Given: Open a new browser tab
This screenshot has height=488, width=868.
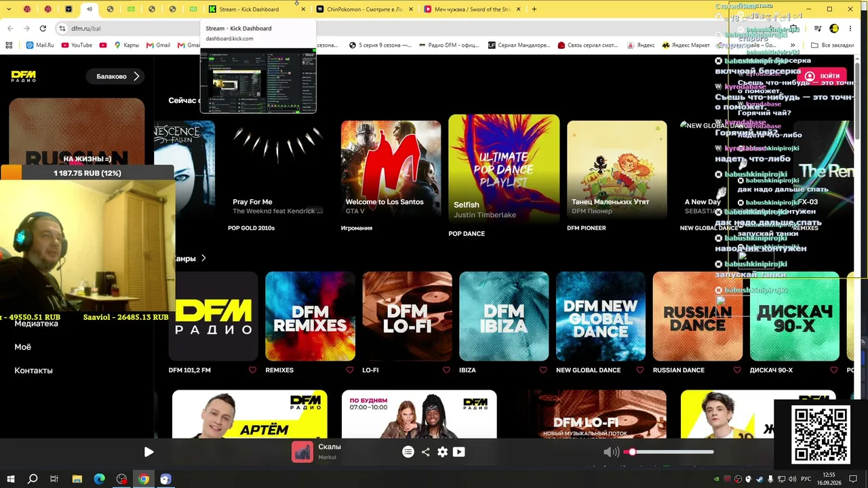Looking at the screenshot, I should coord(534,9).
